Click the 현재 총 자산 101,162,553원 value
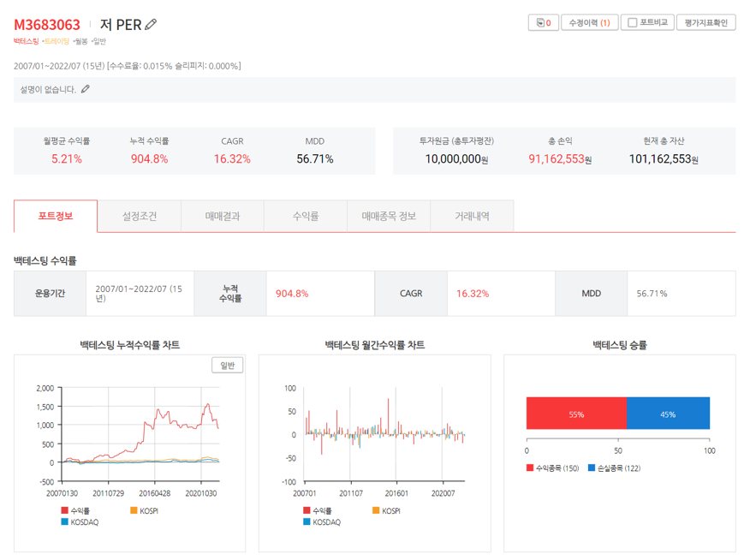Image resolution: width=744 pixels, height=560 pixels. (x=664, y=159)
